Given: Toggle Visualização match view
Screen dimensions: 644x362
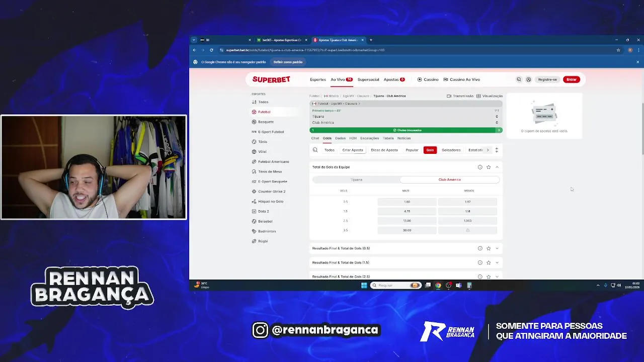Looking at the screenshot, I should pos(490,96).
